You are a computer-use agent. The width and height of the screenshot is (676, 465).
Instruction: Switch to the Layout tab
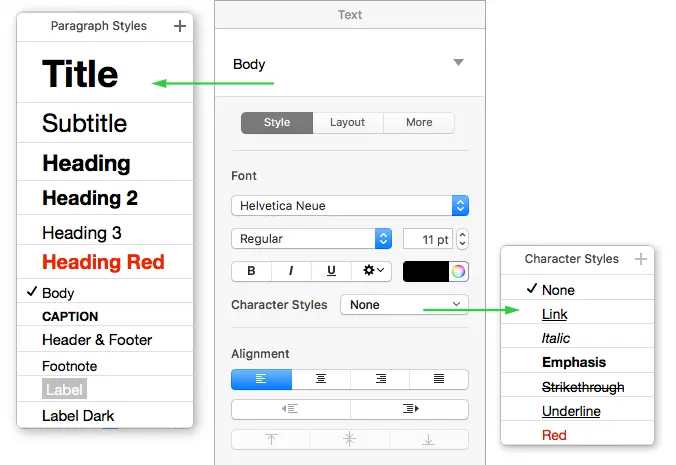coord(348,123)
